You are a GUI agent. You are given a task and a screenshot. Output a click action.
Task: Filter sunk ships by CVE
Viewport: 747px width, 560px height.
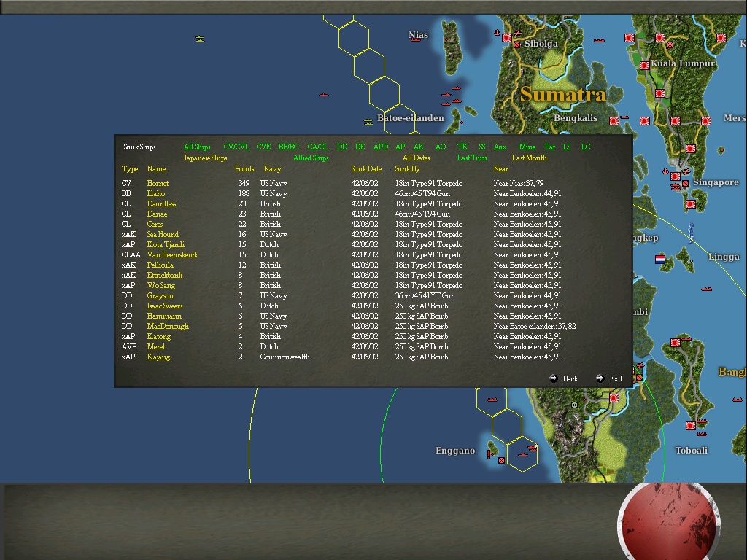tap(263, 147)
